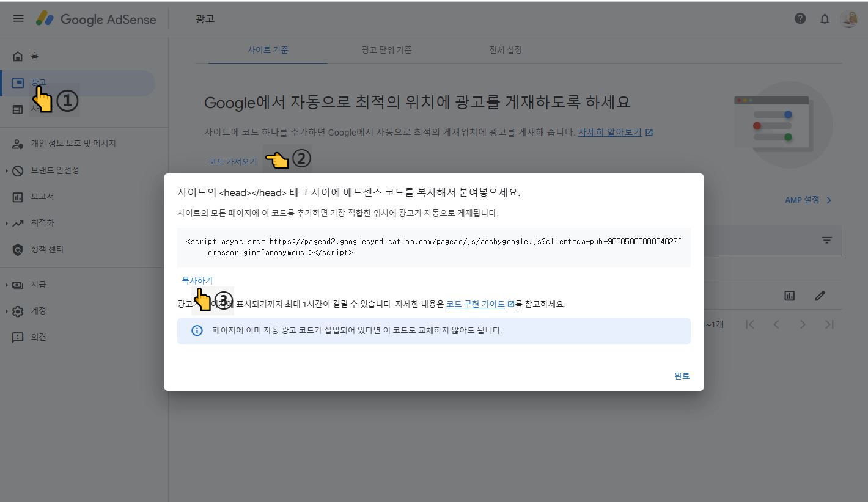Expand the 최적화 arrow
868x502 pixels.
coord(6,223)
